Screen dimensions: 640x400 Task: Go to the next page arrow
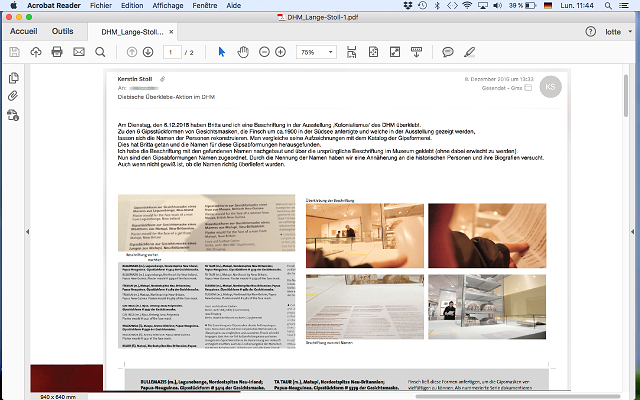point(148,52)
